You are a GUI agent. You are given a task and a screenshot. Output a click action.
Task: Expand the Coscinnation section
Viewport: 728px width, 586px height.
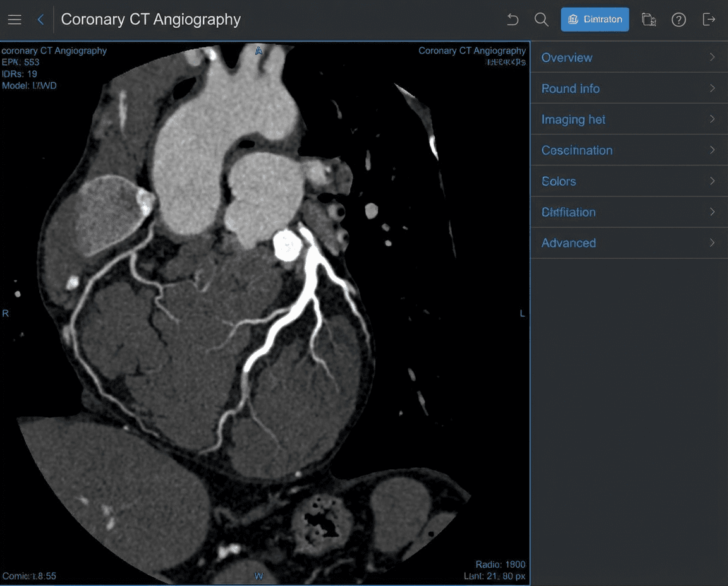(628, 150)
